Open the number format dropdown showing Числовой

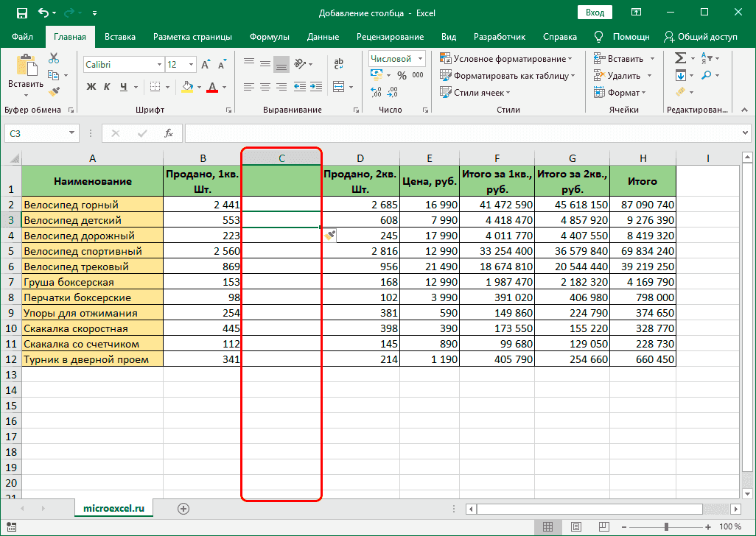[x=396, y=58]
